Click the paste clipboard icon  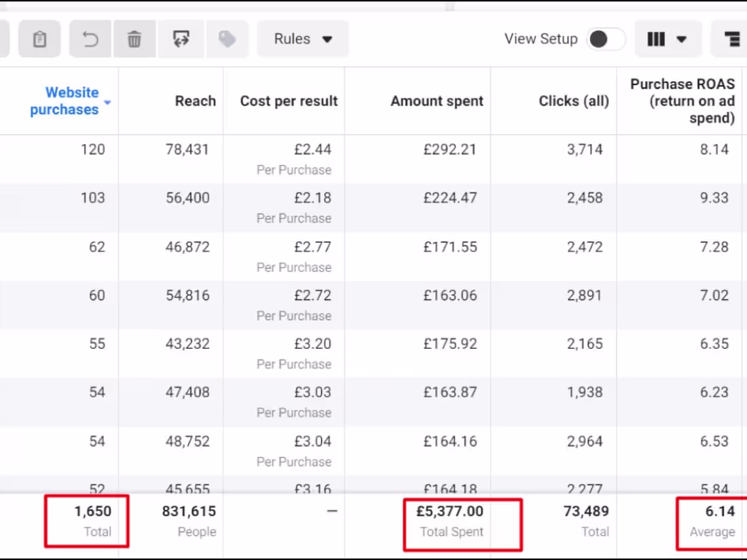pos(39,39)
